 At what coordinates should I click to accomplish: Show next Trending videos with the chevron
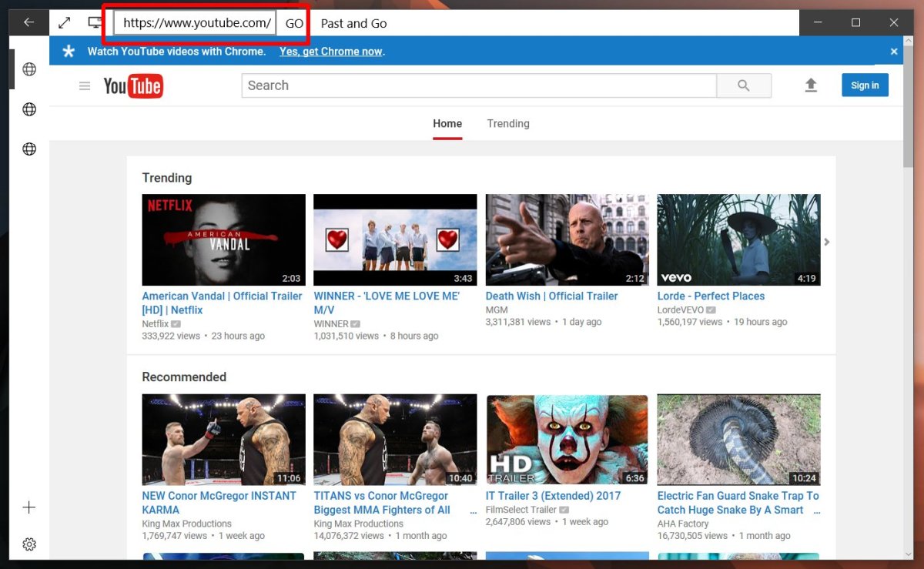(827, 242)
